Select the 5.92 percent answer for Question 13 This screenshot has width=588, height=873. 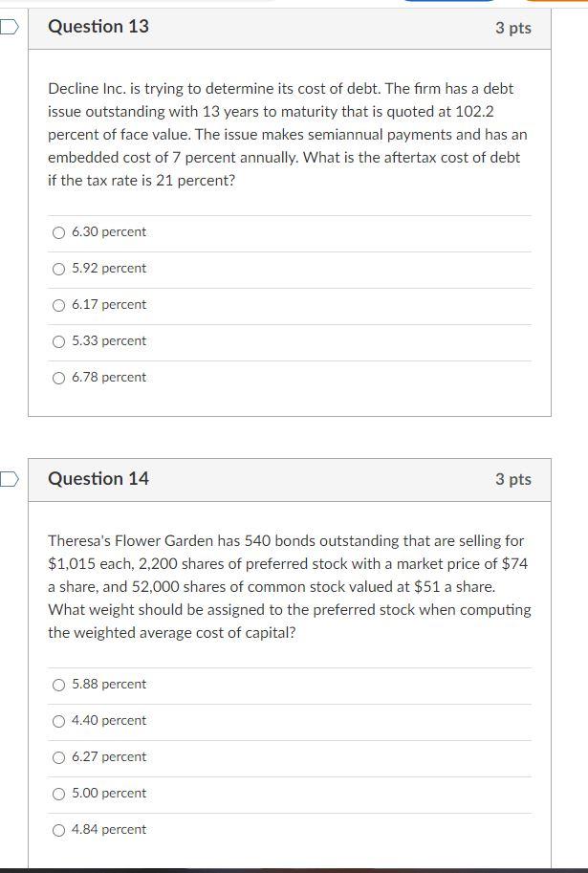click(x=56, y=268)
